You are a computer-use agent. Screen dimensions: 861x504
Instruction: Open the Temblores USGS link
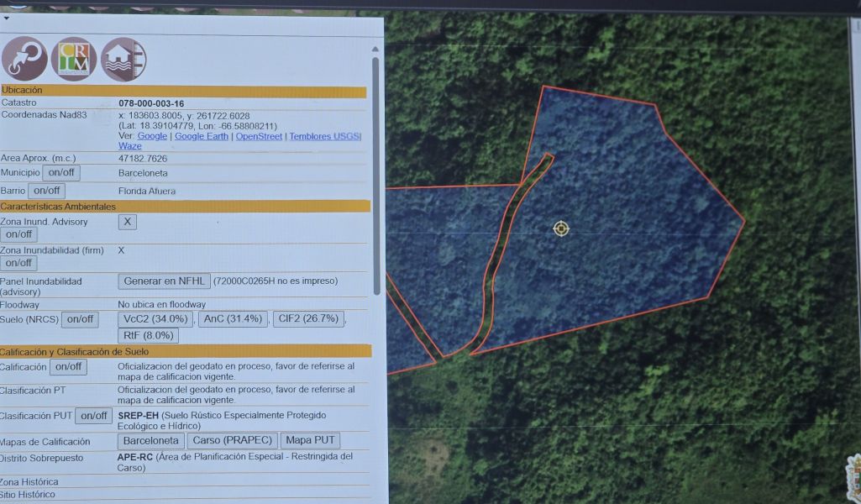click(x=324, y=136)
